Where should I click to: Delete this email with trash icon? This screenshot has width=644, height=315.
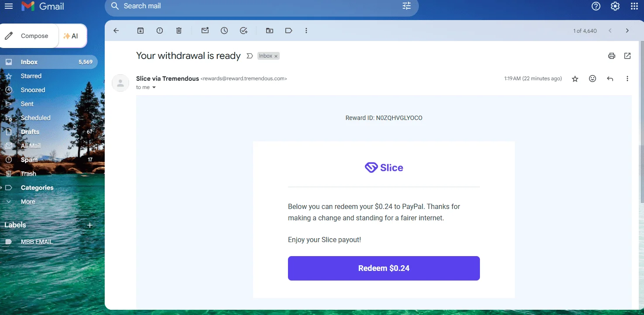coord(179,31)
